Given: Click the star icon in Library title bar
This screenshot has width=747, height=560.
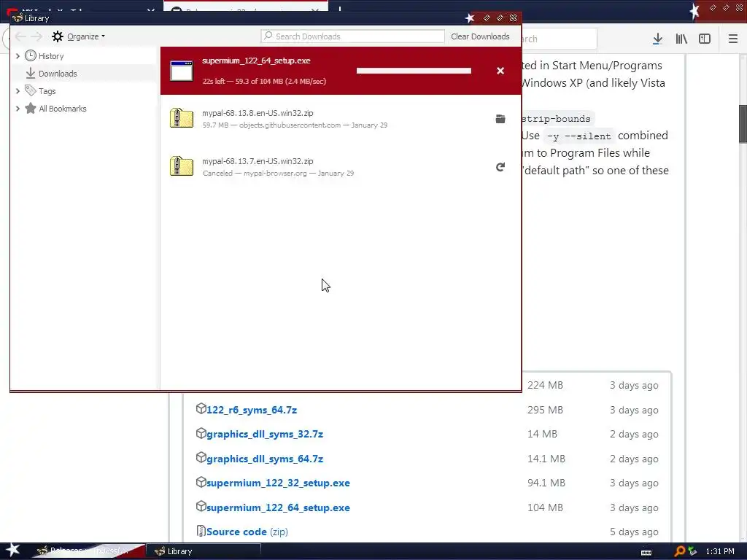Looking at the screenshot, I should 470,18.
